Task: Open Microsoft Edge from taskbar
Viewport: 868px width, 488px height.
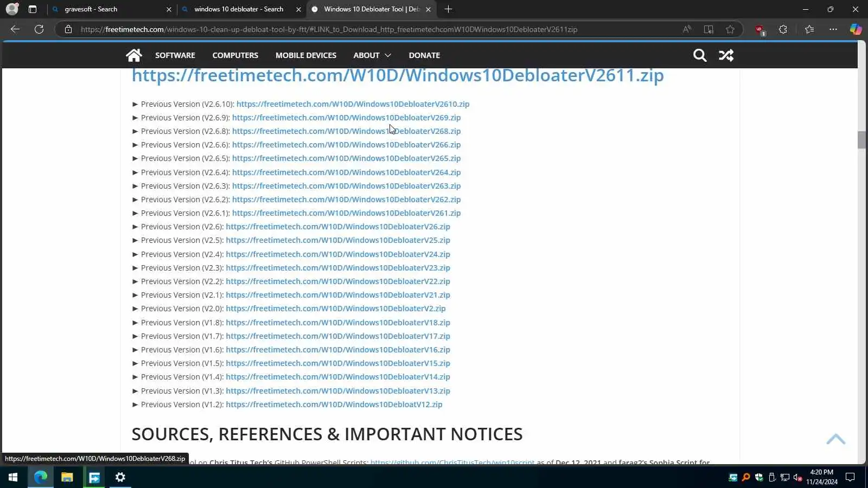Action: pos(41,477)
